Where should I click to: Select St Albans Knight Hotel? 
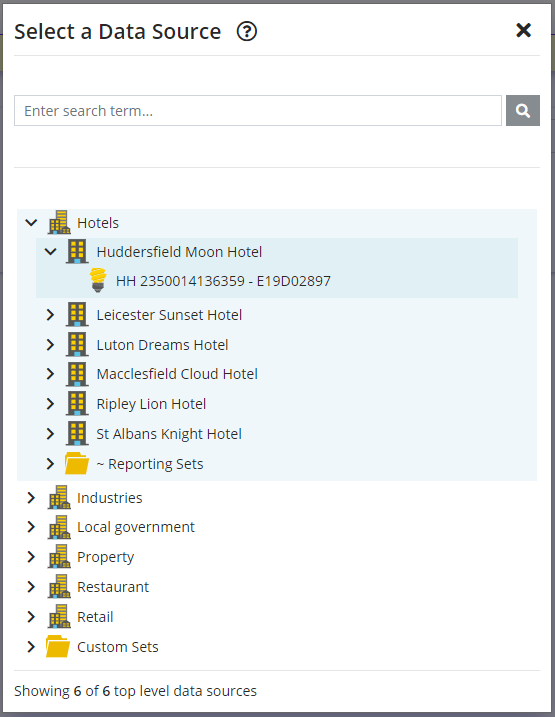[169, 434]
